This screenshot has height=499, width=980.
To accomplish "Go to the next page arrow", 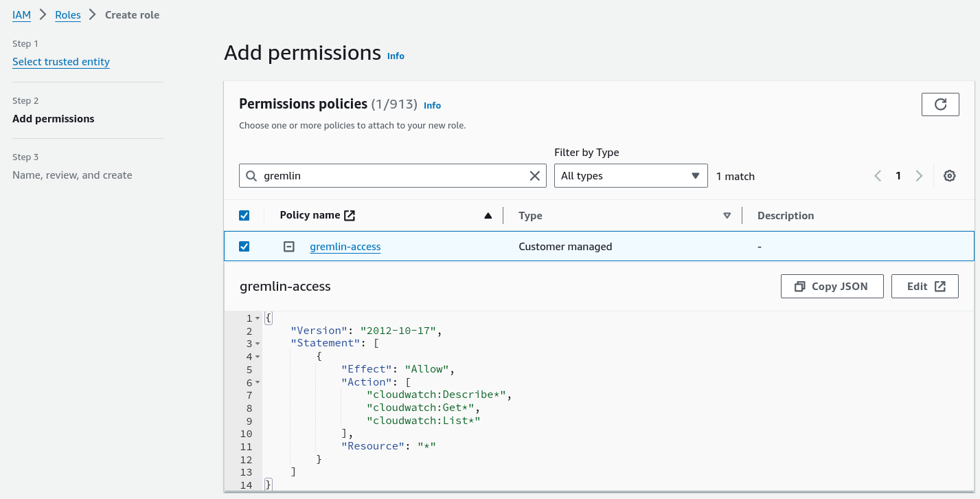I will tap(919, 176).
